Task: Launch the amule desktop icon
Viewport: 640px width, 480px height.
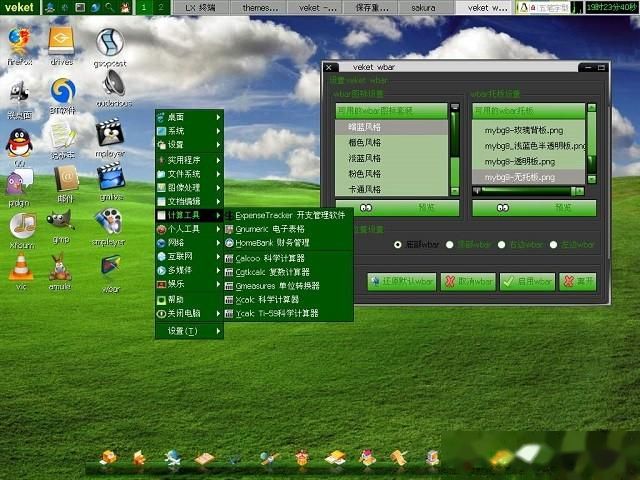Action: tap(60, 267)
